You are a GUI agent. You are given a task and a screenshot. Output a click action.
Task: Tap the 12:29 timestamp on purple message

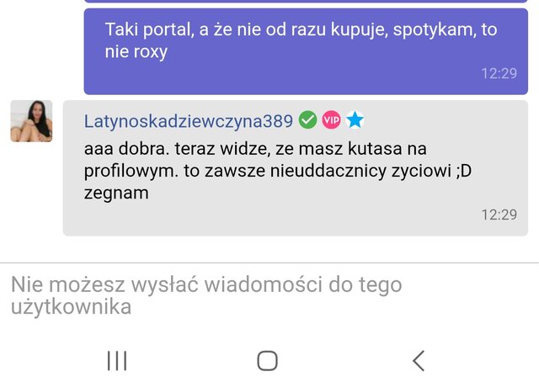point(499,73)
